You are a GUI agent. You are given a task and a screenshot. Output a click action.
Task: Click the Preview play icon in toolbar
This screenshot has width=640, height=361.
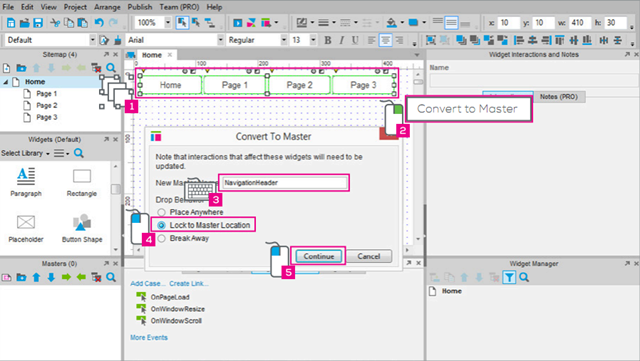coord(238,23)
